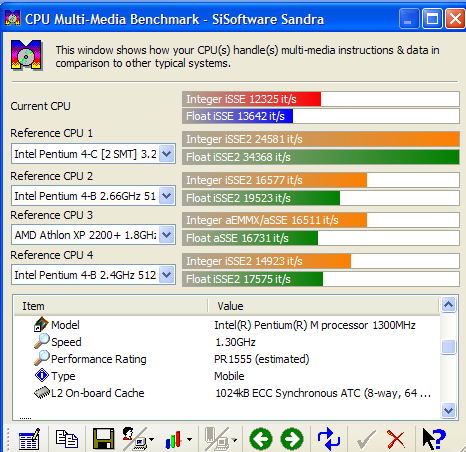Click title bar Sandra application icon
Screen dimensions: 466x452
[x=13, y=18]
